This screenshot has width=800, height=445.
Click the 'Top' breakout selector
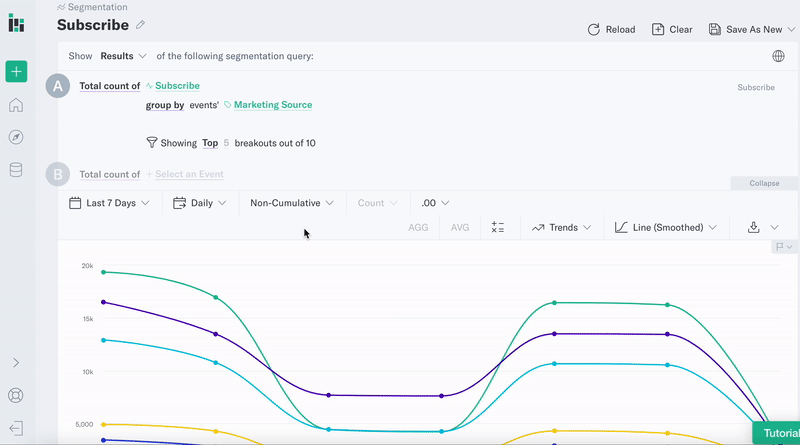(x=210, y=143)
